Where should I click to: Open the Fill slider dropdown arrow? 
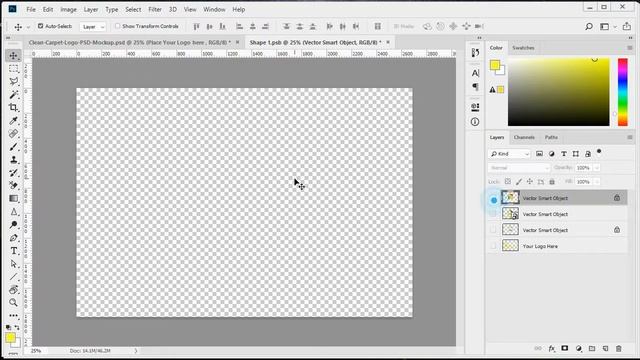coord(597,182)
